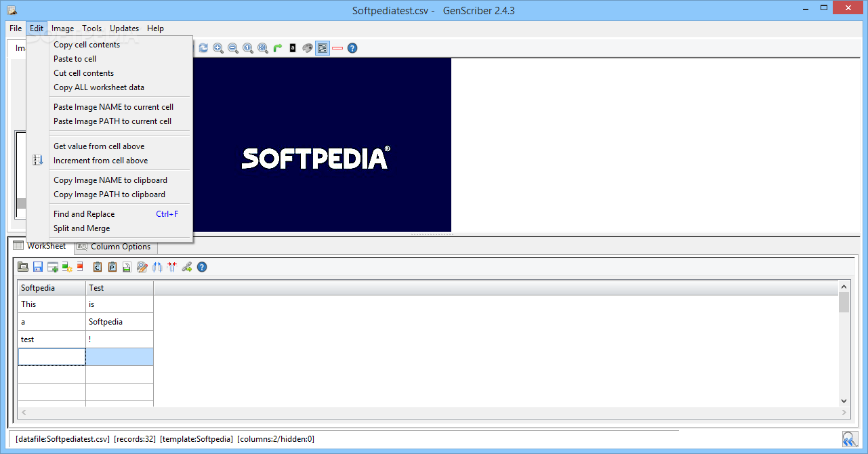Image resolution: width=868 pixels, height=454 pixels.
Task: Click the Softpedia image preview
Action: 322,144
